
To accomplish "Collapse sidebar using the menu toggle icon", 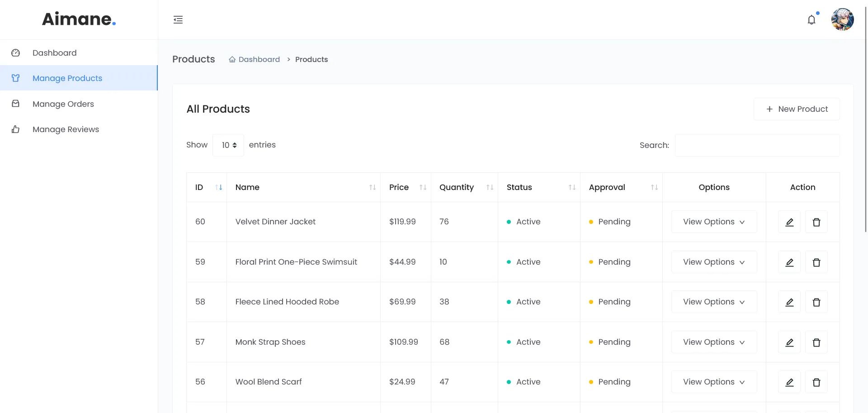I will (178, 19).
